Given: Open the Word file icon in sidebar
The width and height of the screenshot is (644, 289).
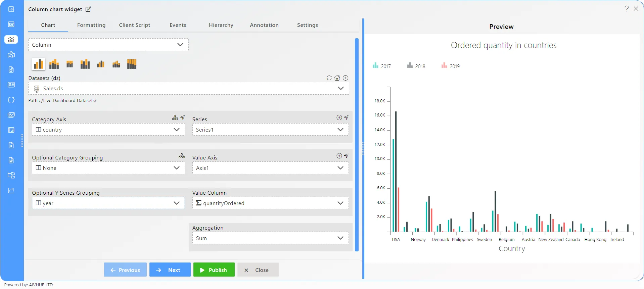Looking at the screenshot, I should point(11,160).
